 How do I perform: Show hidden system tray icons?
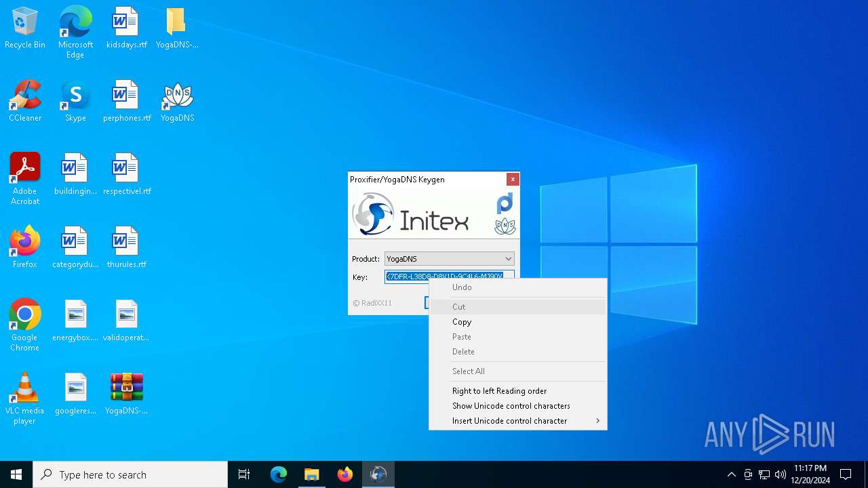point(731,474)
